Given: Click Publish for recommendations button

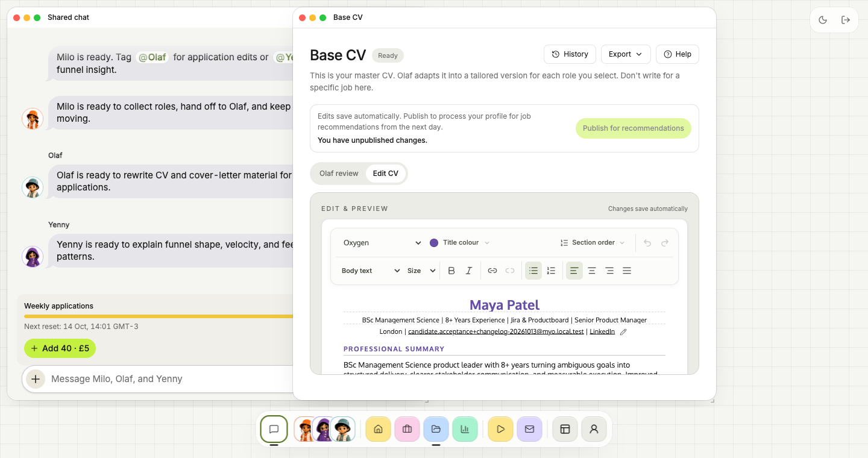Looking at the screenshot, I should (x=634, y=128).
